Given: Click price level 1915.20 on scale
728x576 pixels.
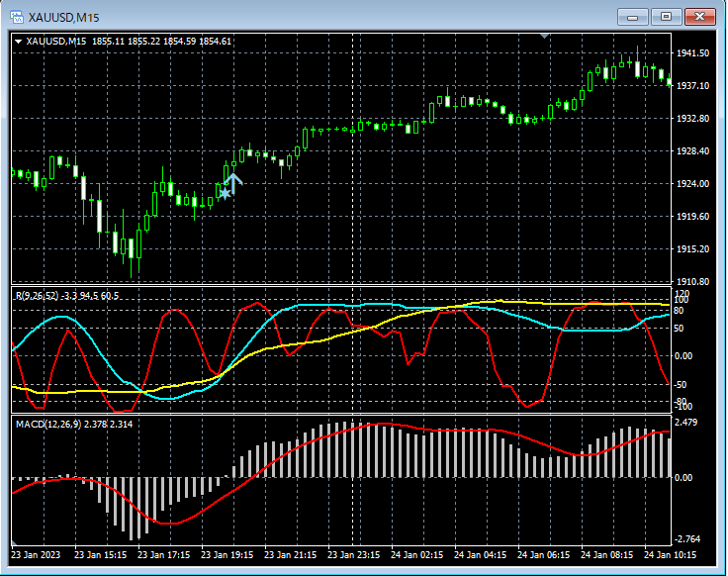Looking at the screenshot, I should 692,249.
